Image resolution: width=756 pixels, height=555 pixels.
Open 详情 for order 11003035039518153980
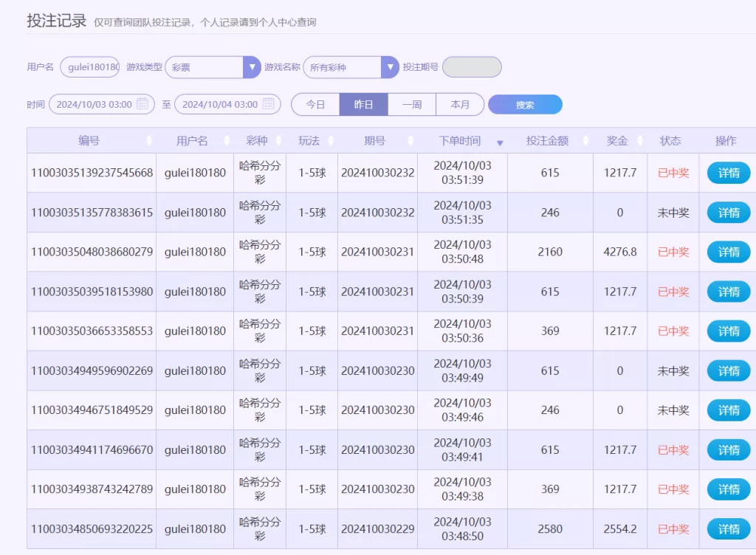[x=729, y=292]
